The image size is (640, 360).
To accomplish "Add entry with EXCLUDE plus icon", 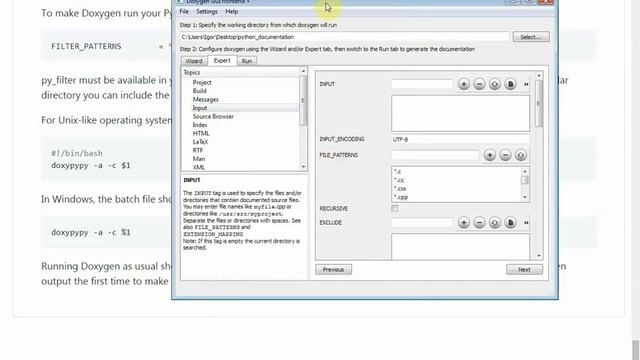I will [463, 222].
